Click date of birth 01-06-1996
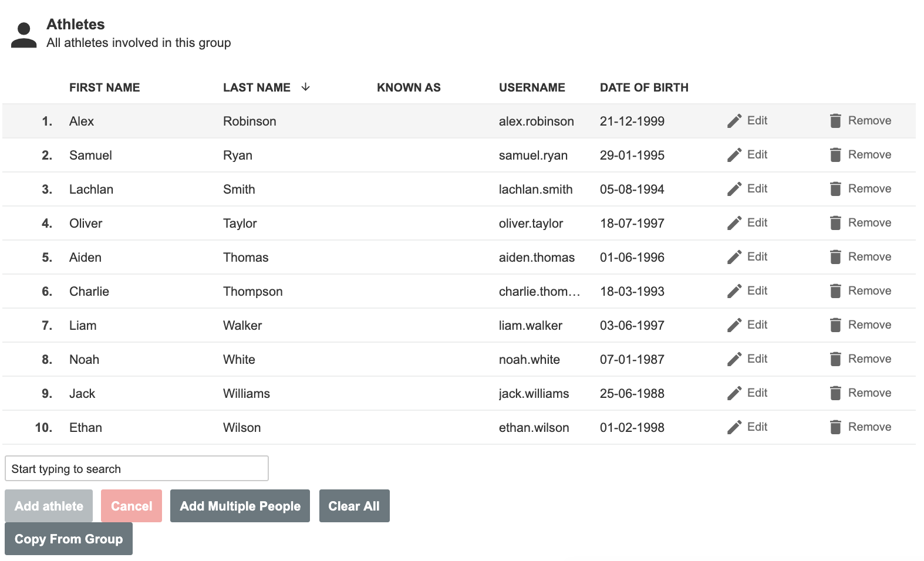Screen dimensions: 924x561 pyautogui.click(x=632, y=258)
